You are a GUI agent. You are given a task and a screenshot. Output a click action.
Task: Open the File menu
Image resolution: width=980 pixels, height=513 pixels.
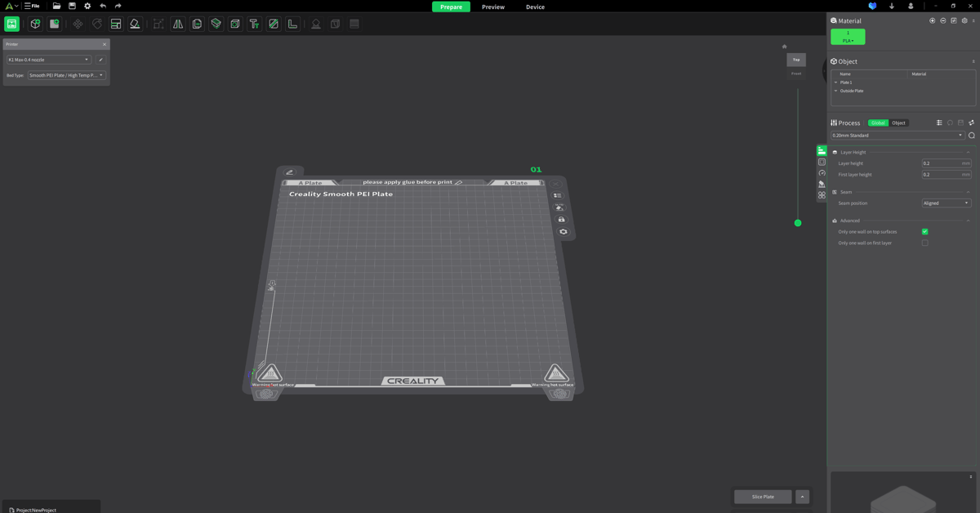32,6
